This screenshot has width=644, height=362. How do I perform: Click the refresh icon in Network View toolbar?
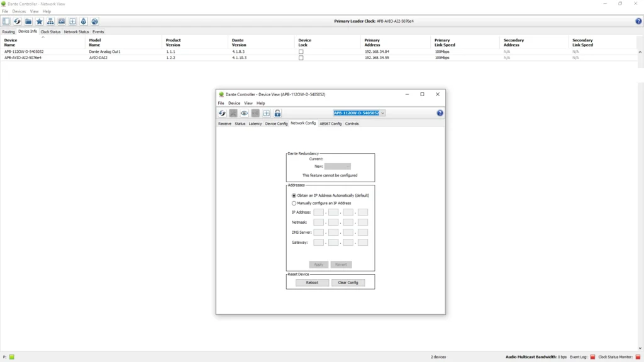[x=17, y=21]
